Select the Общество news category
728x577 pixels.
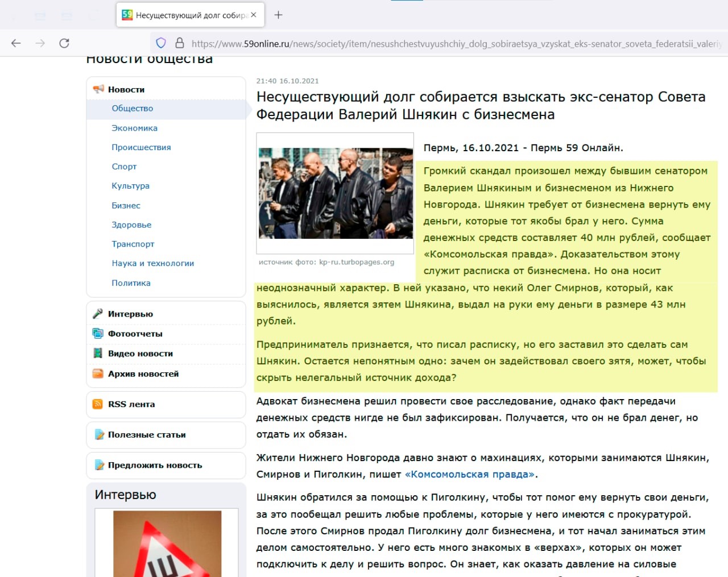pyautogui.click(x=132, y=109)
